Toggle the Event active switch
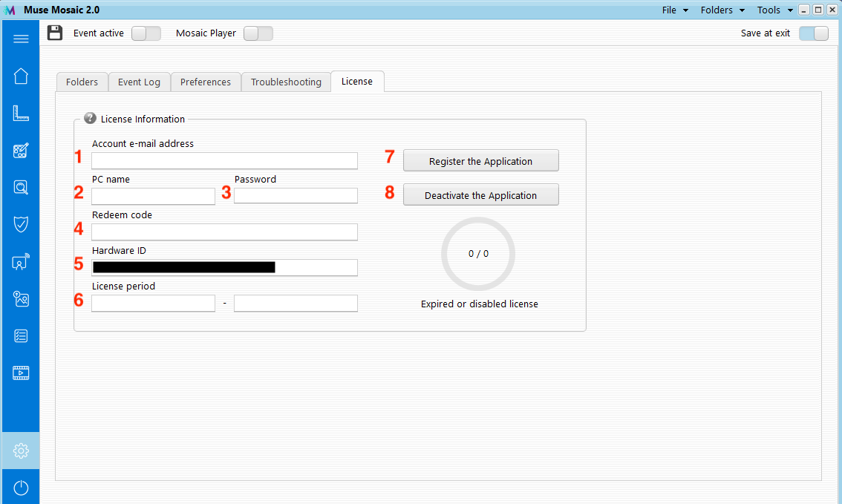Image resolution: width=842 pixels, height=504 pixels. tap(146, 33)
